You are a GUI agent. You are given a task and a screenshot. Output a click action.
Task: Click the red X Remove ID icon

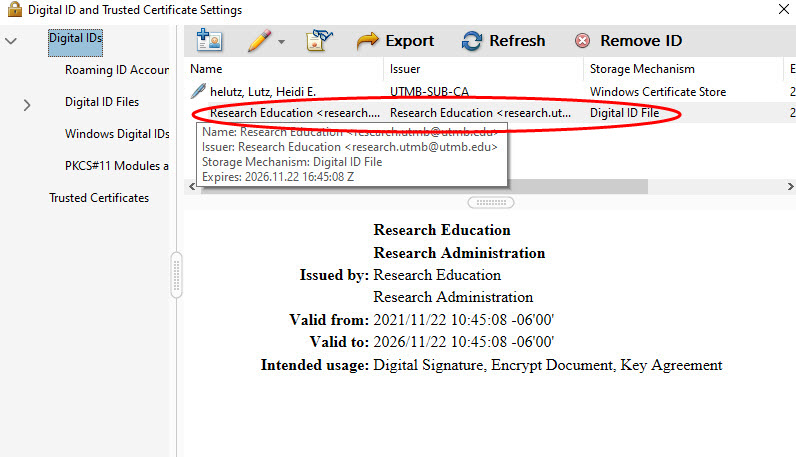[x=582, y=42]
